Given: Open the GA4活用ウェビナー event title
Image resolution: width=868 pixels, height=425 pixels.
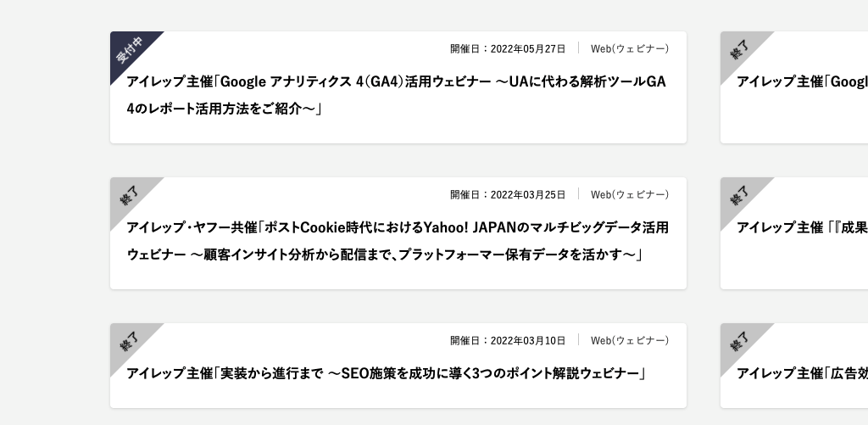Looking at the screenshot, I should (x=396, y=81).
